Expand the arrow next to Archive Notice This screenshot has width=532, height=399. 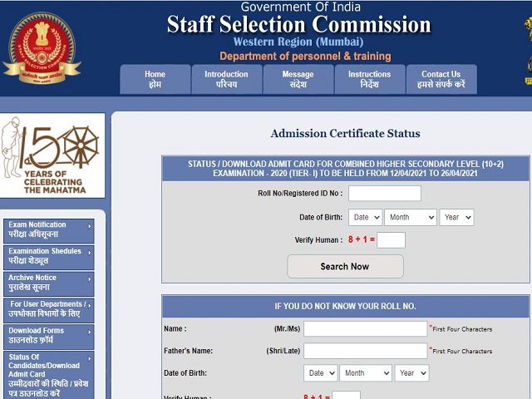pyautogui.click(x=90, y=279)
